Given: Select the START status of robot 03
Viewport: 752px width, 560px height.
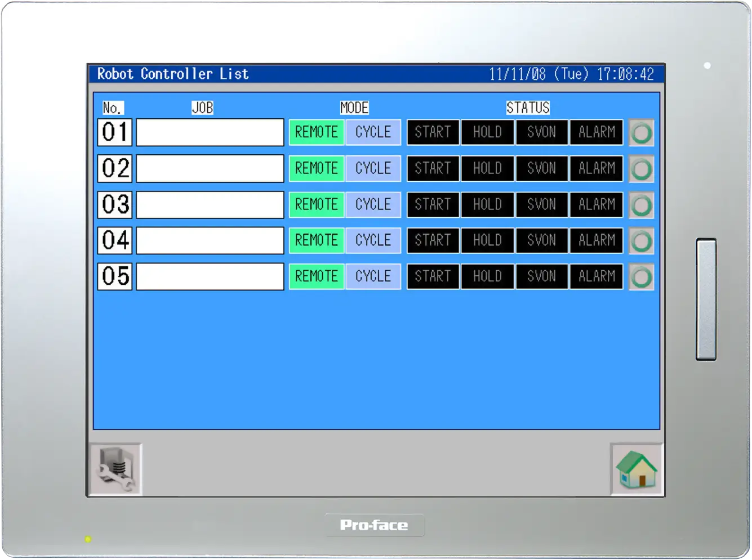Looking at the screenshot, I should [x=433, y=204].
